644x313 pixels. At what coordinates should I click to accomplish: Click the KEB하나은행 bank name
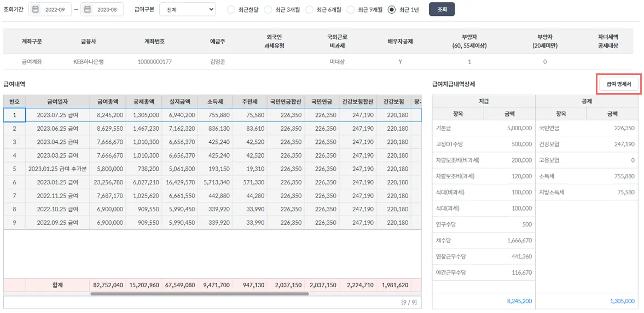89,62
